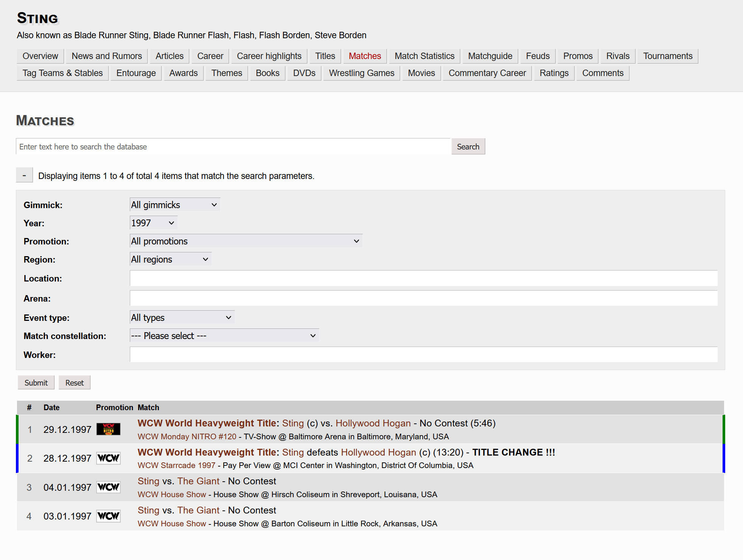Click WCW logo in 04.01.1997 row
The height and width of the screenshot is (560, 743).
tap(108, 487)
